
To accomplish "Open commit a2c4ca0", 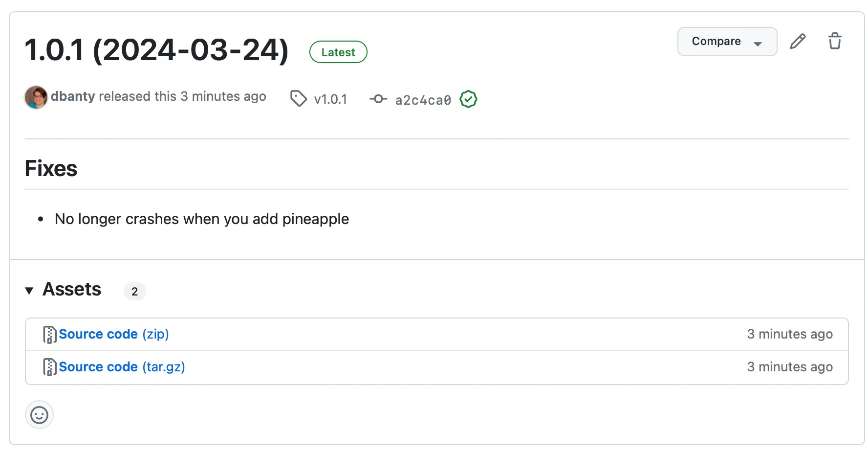I will click(x=422, y=99).
